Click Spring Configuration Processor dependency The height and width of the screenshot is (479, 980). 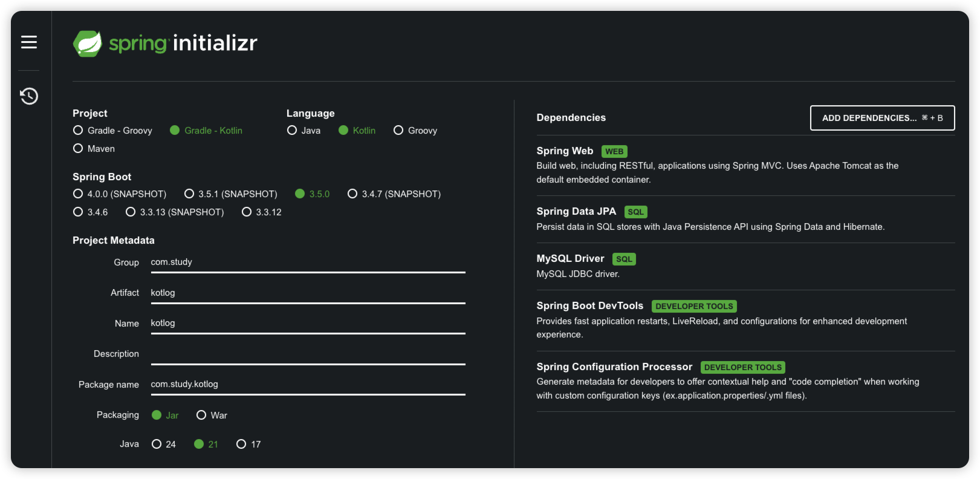coord(746,381)
